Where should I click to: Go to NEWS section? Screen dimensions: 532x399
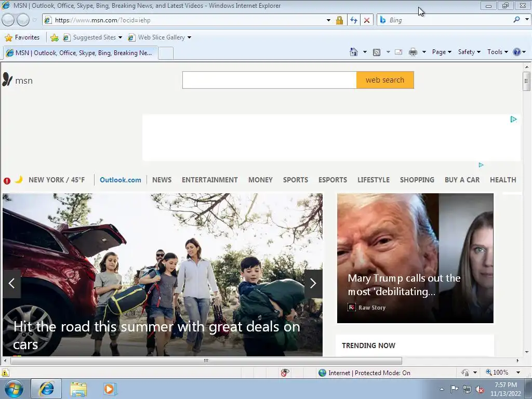pos(162,180)
